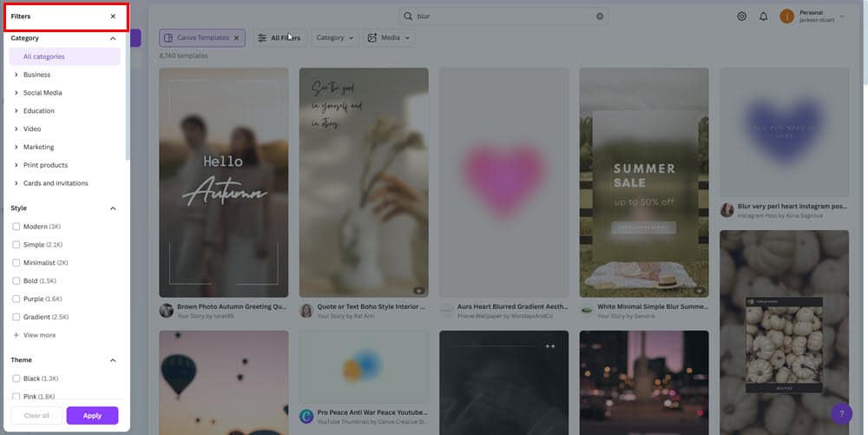This screenshot has height=435, width=868.
Task: Click White Minimal Simple Blur Summer title
Action: pyautogui.click(x=653, y=306)
